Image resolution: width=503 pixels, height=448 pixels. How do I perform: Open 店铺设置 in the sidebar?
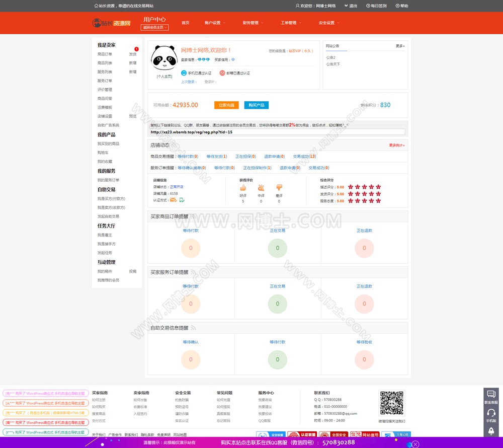click(105, 116)
